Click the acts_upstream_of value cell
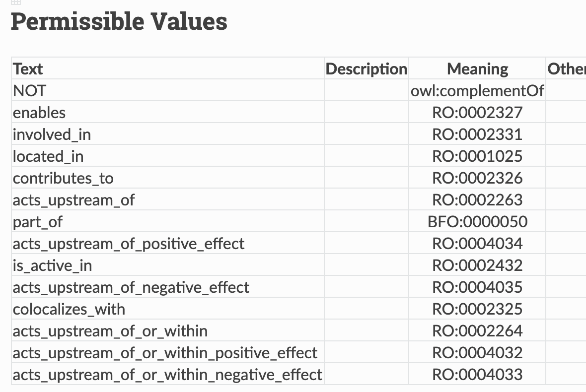 pyautogui.click(x=73, y=200)
